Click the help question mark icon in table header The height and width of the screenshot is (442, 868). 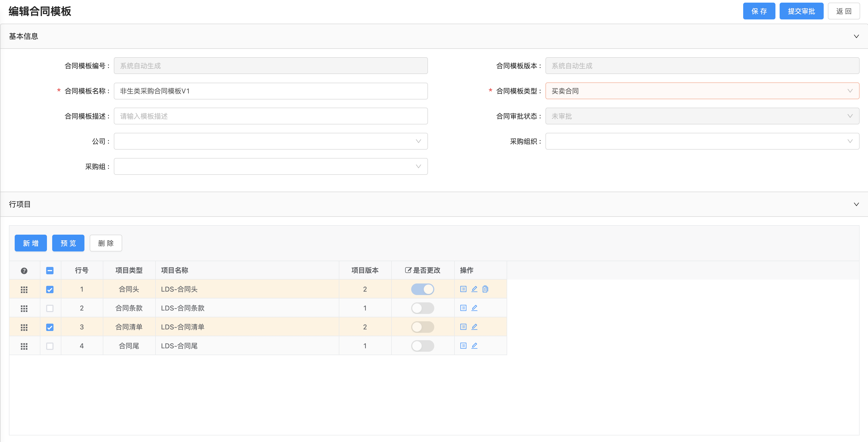tap(24, 270)
